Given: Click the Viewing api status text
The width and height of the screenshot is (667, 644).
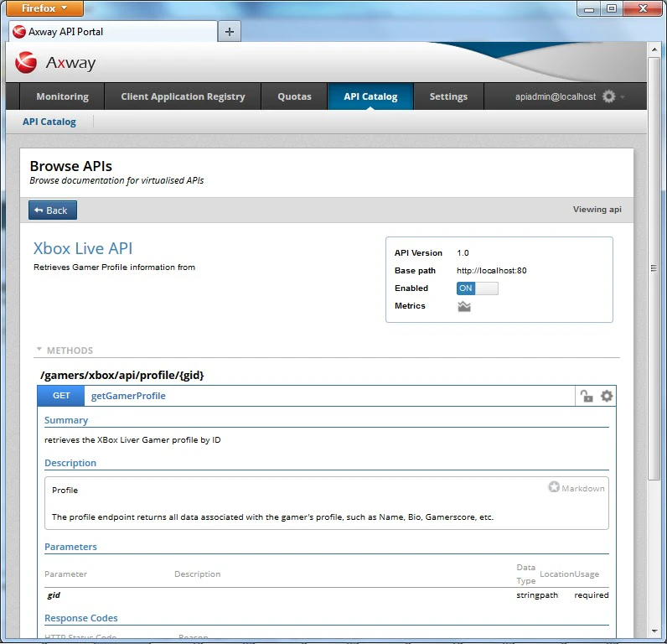Looking at the screenshot, I should point(597,209).
